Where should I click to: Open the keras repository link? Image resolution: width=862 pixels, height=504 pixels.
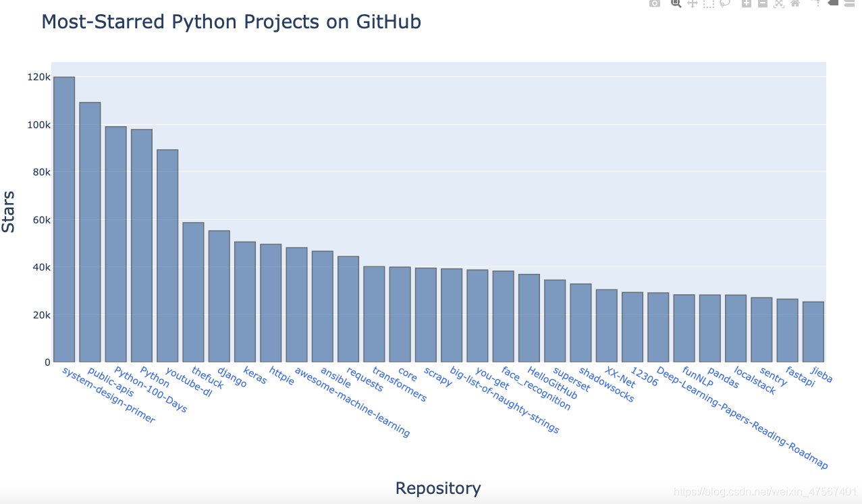(x=255, y=375)
